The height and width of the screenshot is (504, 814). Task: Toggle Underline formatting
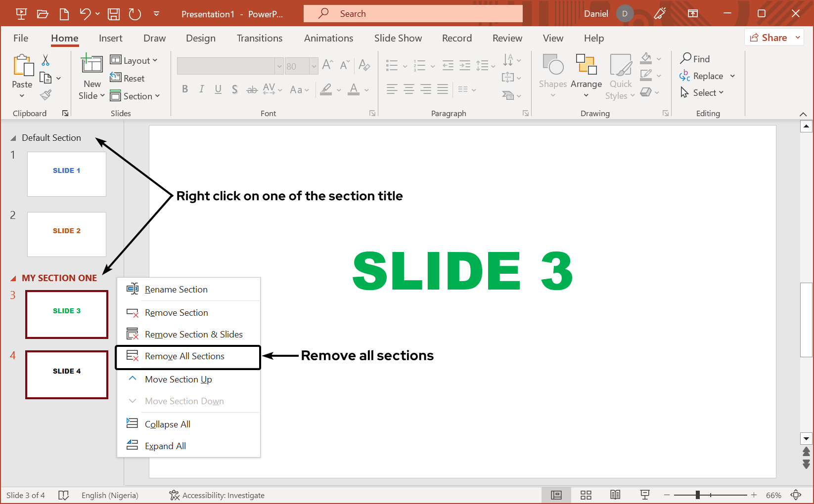click(218, 89)
